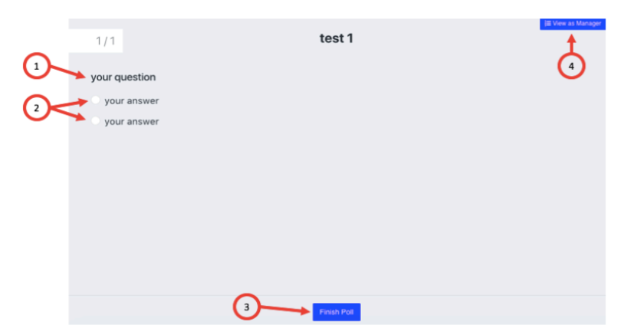Click the numbered circle 4 annotation
The width and height of the screenshot is (644, 335).
point(570,67)
